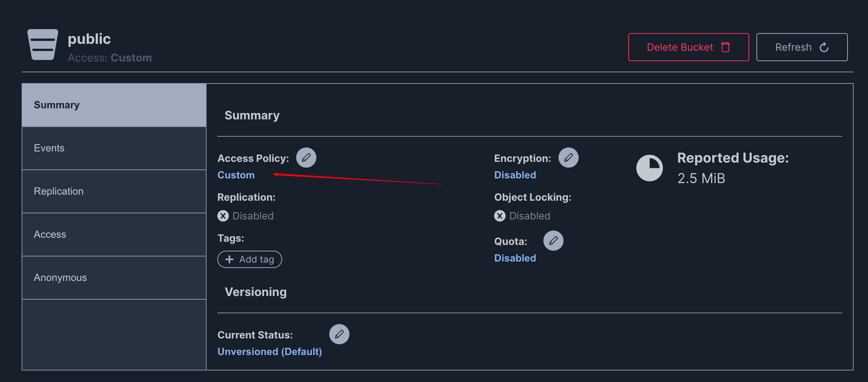Open the Events tab

[x=114, y=148]
